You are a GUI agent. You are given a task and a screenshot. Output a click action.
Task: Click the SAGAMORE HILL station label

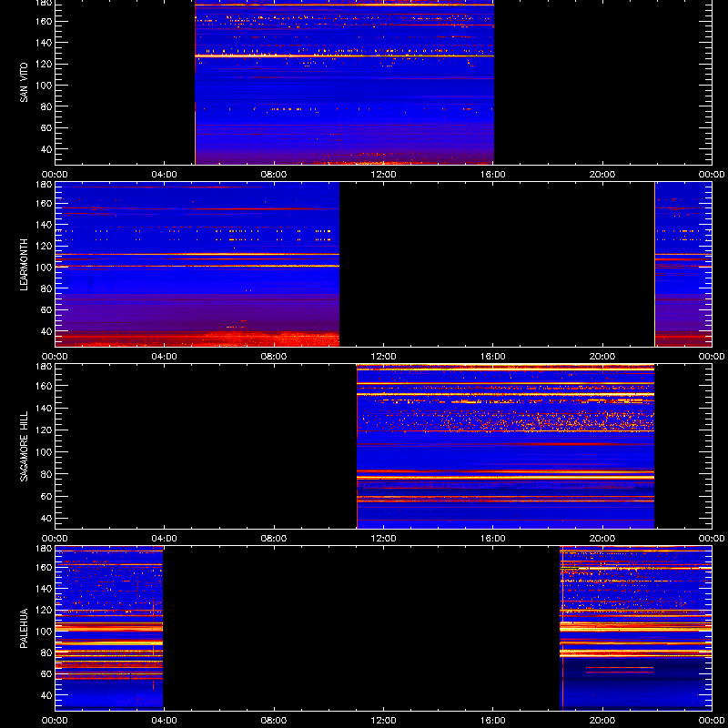click(24, 446)
